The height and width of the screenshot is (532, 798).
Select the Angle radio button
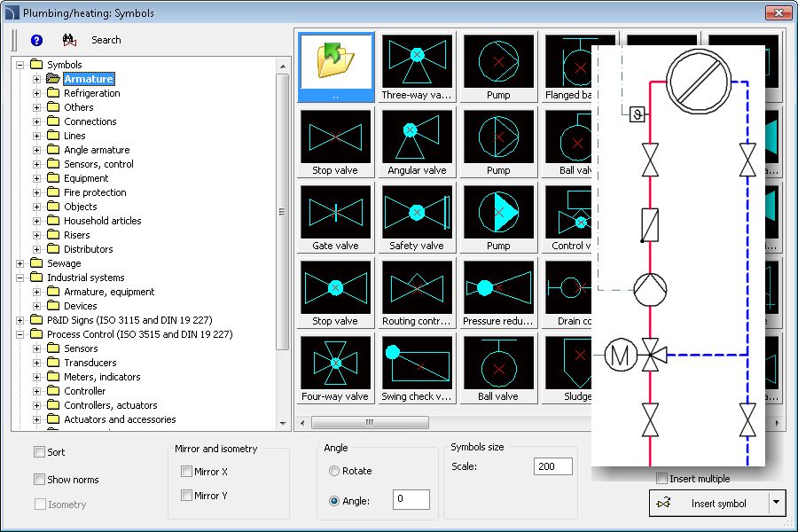pos(334,501)
